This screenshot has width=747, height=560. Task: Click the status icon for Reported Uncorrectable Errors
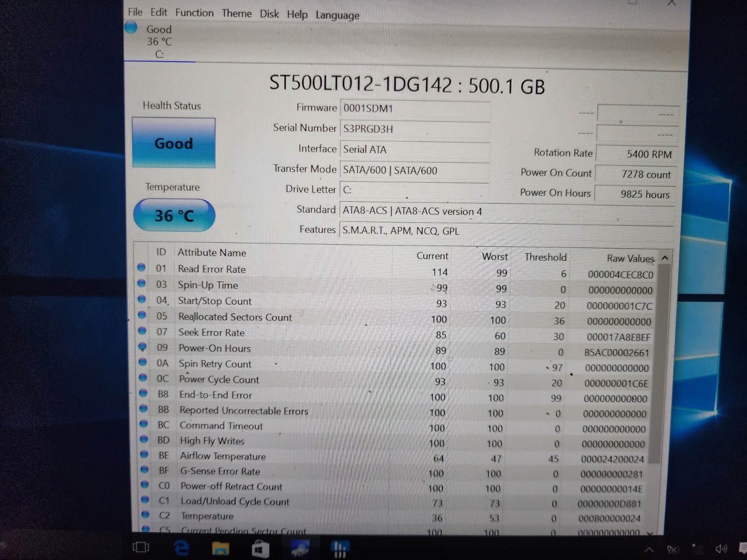pyautogui.click(x=144, y=409)
